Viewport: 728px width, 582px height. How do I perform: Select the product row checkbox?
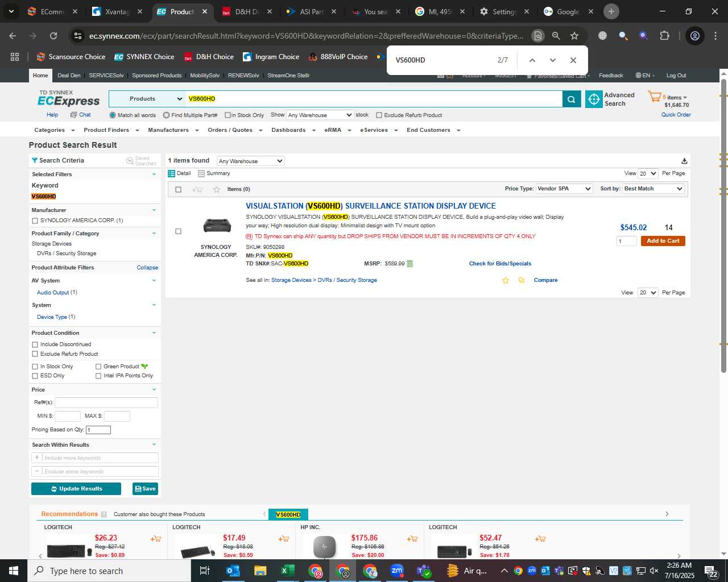click(x=178, y=231)
